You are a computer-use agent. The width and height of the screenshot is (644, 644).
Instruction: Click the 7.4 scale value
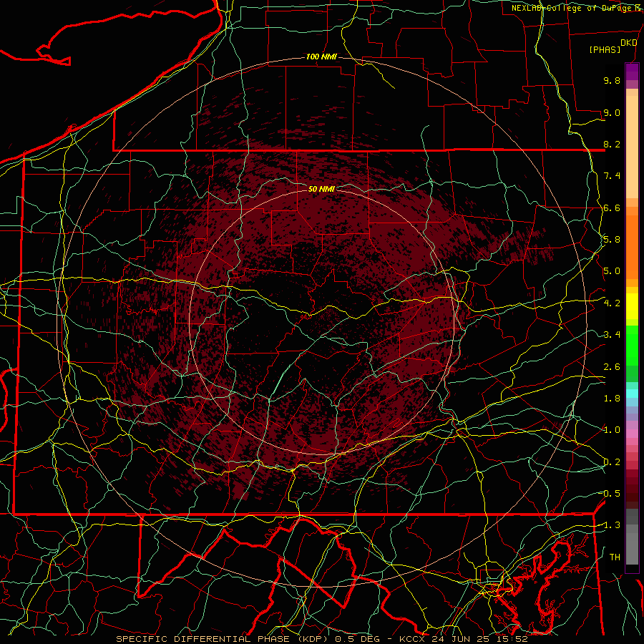(x=612, y=176)
